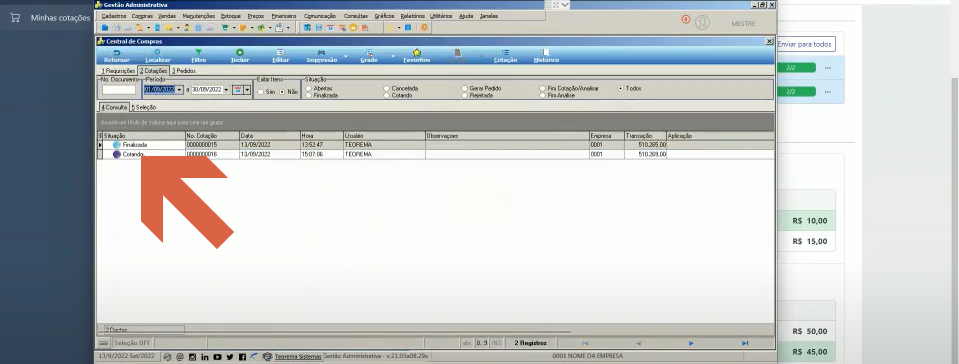Click the red notification counter icon
Viewport: 959px width, 364px height.
[685, 20]
